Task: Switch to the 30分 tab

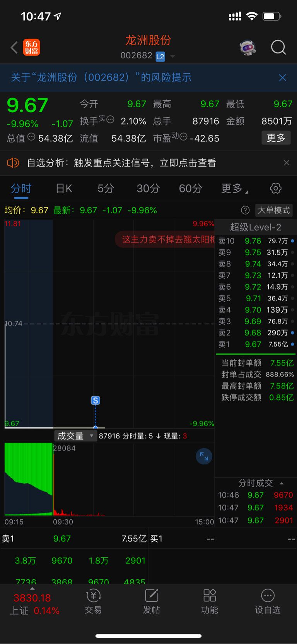Action: (148, 189)
